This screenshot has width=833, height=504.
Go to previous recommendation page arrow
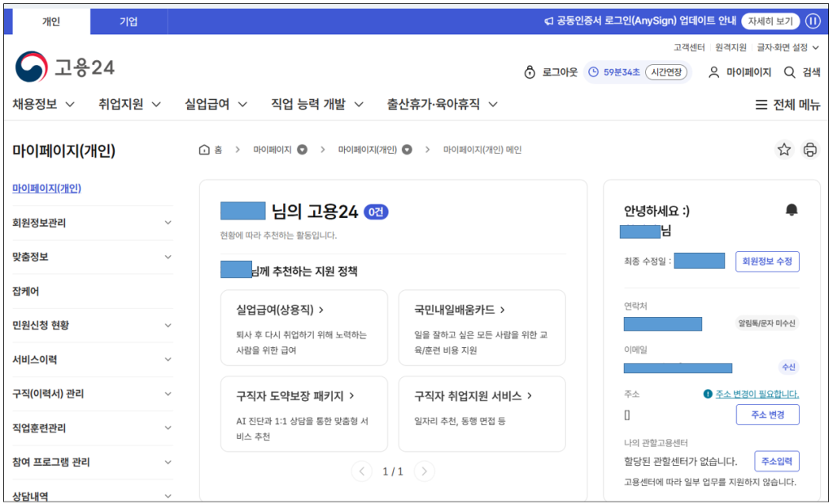pos(362,471)
